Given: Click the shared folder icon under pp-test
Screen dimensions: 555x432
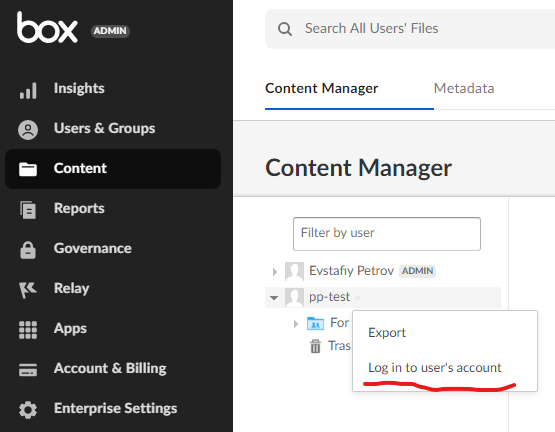Looking at the screenshot, I should coord(315,323).
